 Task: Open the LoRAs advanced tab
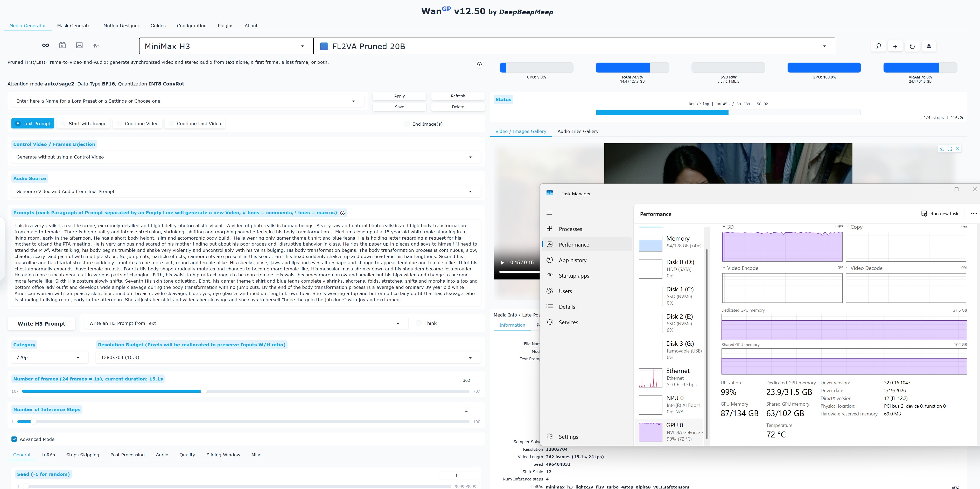click(48, 455)
